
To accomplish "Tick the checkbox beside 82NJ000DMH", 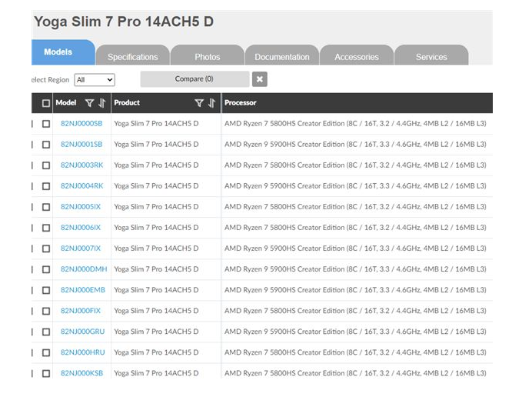I will click(x=46, y=269).
